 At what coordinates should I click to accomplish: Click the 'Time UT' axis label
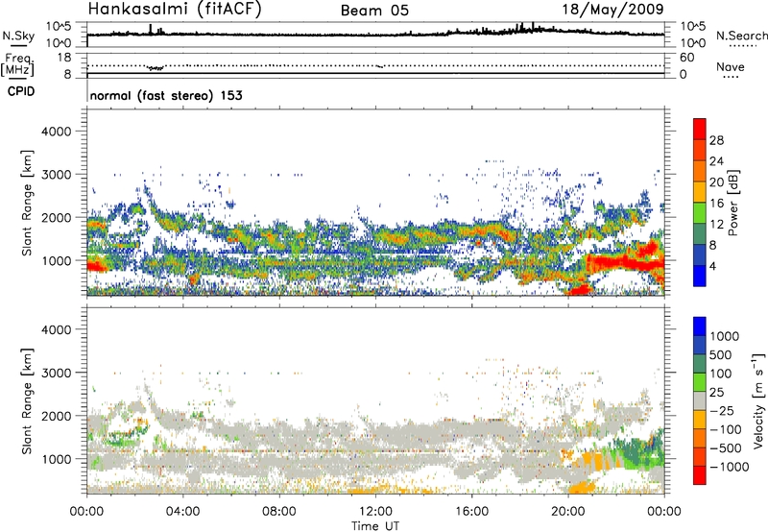[x=375, y=526]
